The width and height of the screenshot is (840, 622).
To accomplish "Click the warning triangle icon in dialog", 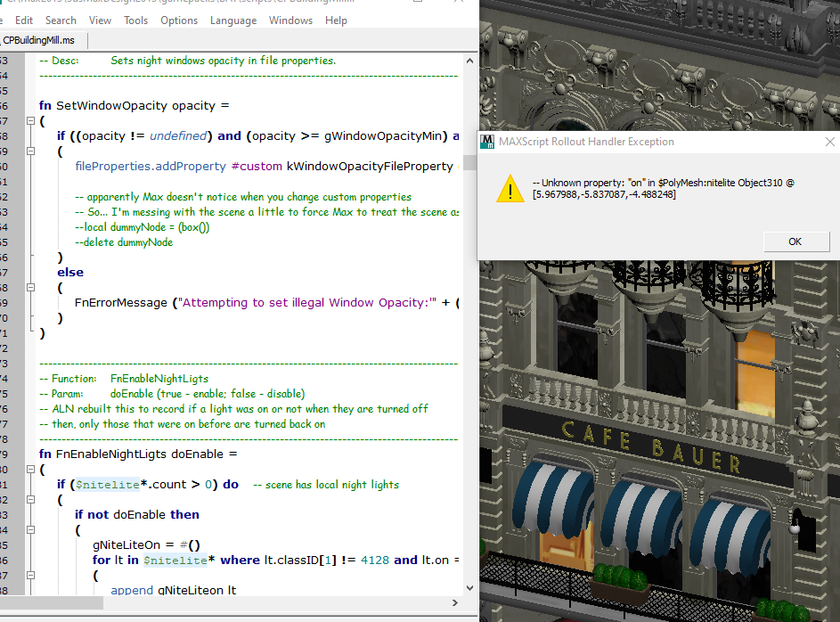I will [510, 189].
